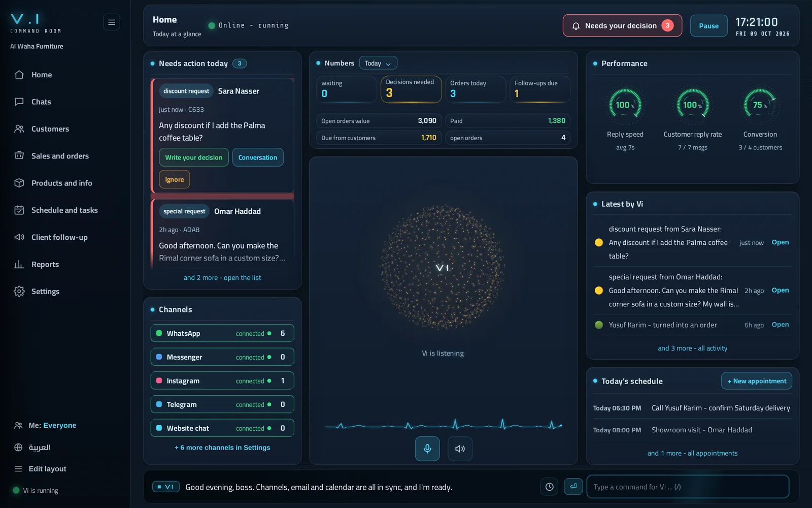812x508 pixels.
Task: Click the enter-arrow send icon
Action: (573, 487)
